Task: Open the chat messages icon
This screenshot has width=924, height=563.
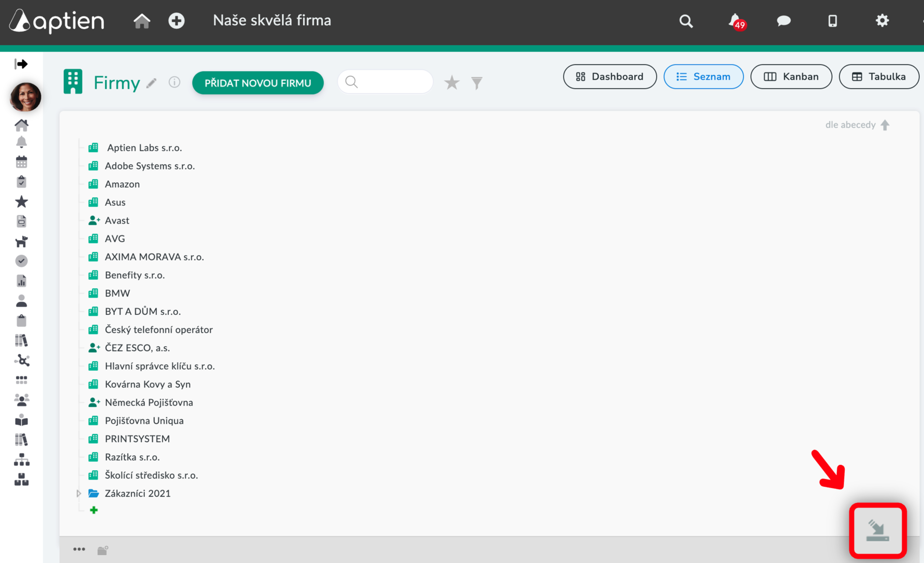Action: [x=783, y=21]
